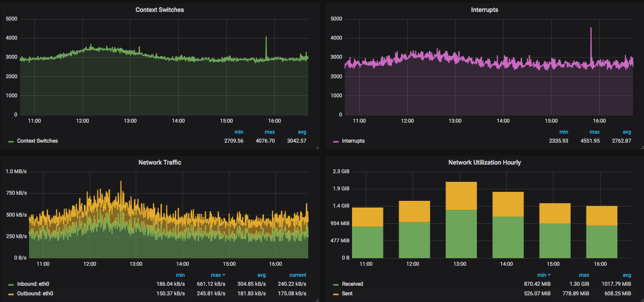Click the 13:00 orange Sent bar
The height and width of the screenshot is (302, 644).
point(461,196)
